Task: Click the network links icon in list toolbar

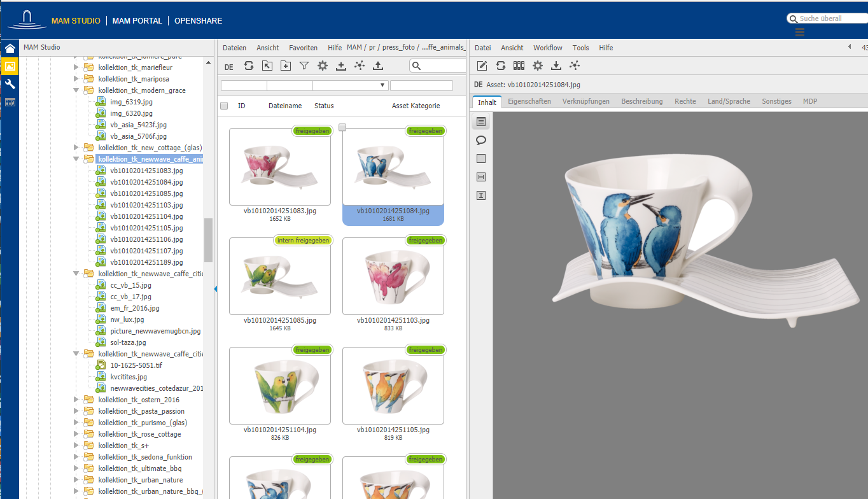Action: [360, 66]
